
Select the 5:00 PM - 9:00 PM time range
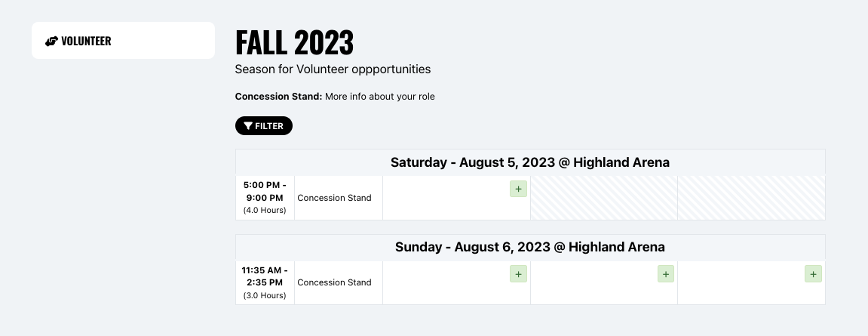click(x=265, y=191)
